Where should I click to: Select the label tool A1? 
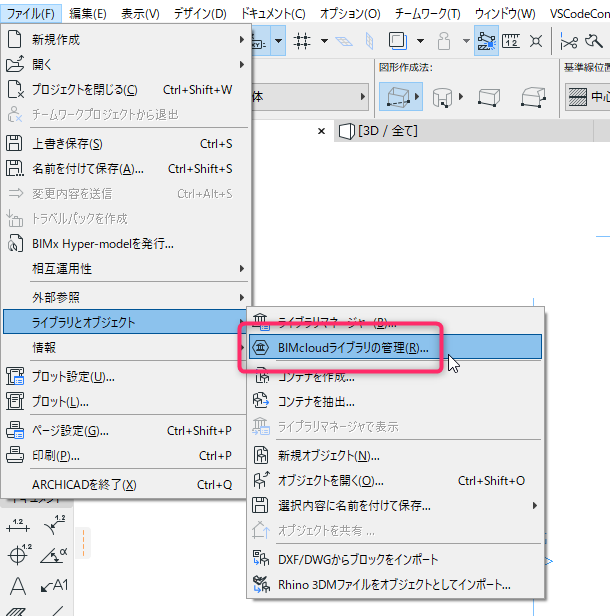coord(54,585)
